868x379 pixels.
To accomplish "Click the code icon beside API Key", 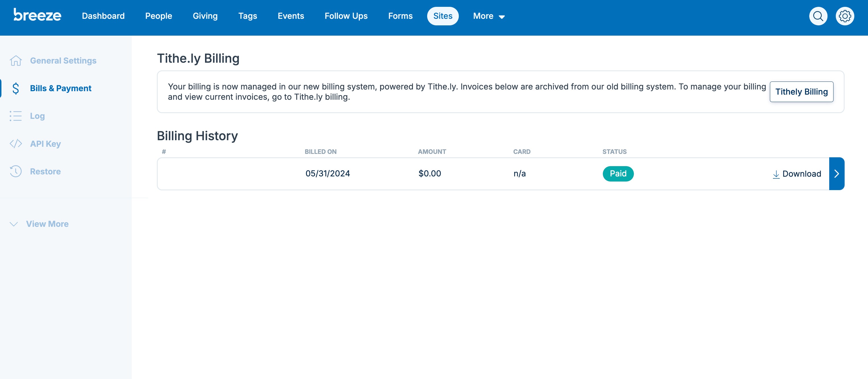I will (x=15, y=144).
